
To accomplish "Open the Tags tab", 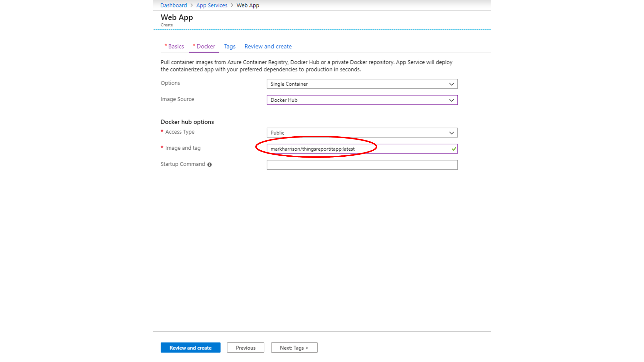I will tap(229, 47).
